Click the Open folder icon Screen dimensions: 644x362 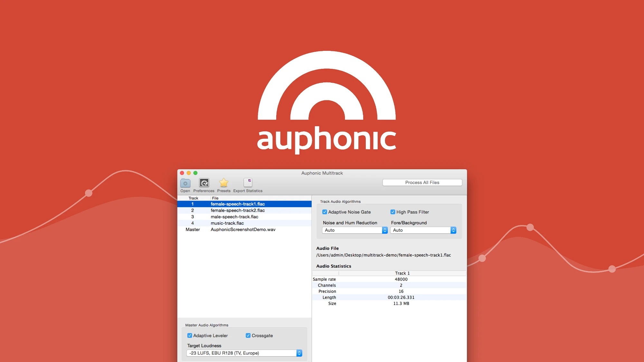[185, 183]
